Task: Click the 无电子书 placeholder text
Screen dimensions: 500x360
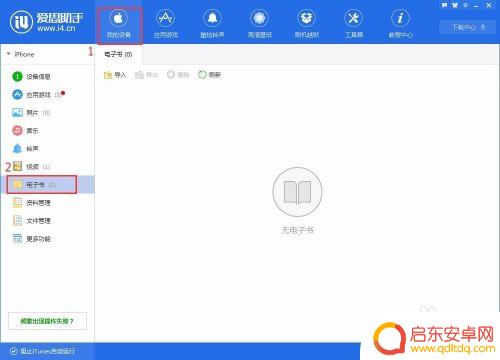Action: pyautogui.click(x=297, y=230)
